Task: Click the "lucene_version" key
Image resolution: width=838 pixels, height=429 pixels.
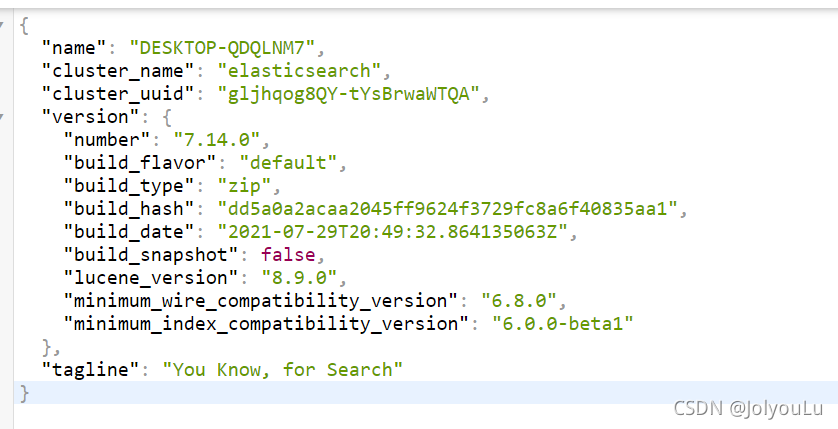Action: pyautogui.click(x=152, y=278)
